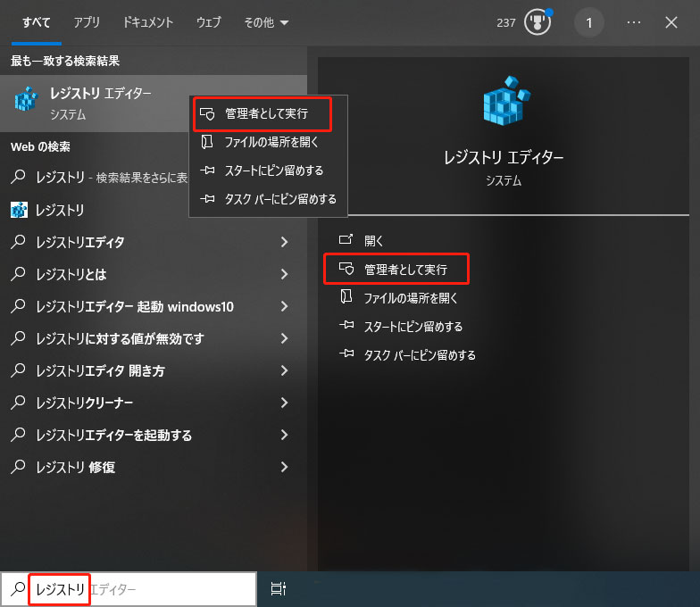Click file location icon in context menu
700x607 pixels.
point(207,142)
